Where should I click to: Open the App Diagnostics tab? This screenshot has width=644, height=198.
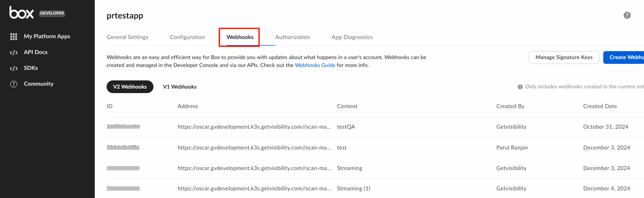pos(352,37)
